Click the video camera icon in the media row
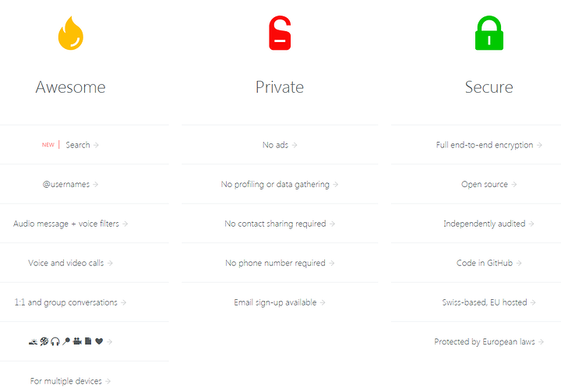Viewport: 561px width, 392px height. 77,341
